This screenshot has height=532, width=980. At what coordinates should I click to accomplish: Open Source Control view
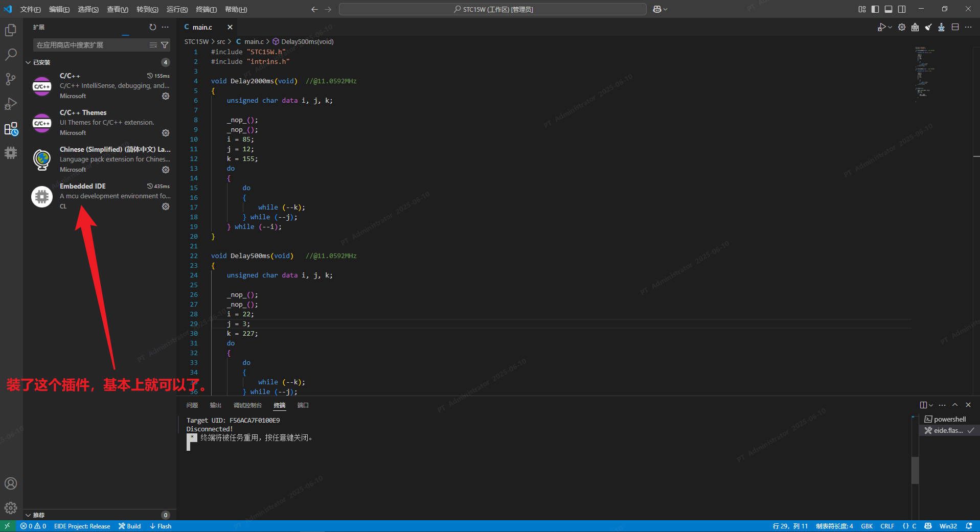click(11, 79)
